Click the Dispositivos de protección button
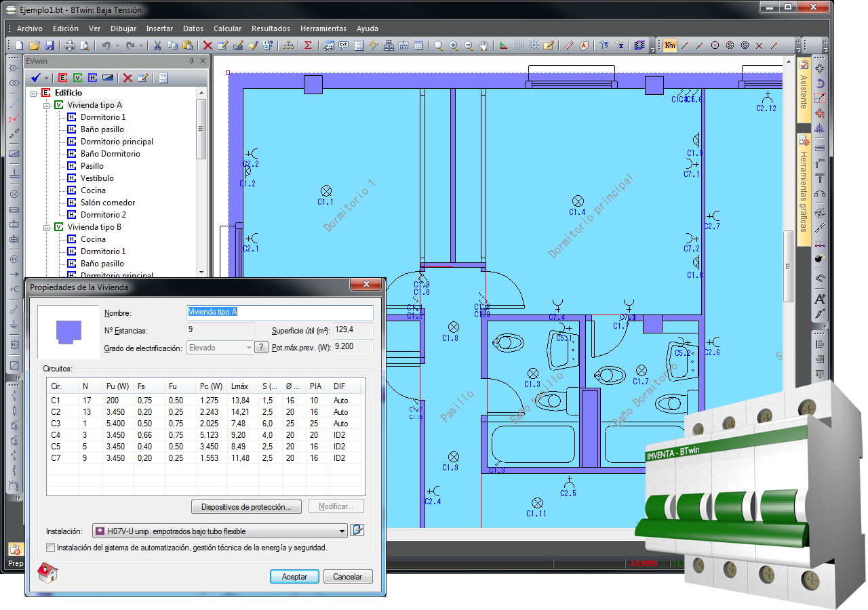 (248, 506)
